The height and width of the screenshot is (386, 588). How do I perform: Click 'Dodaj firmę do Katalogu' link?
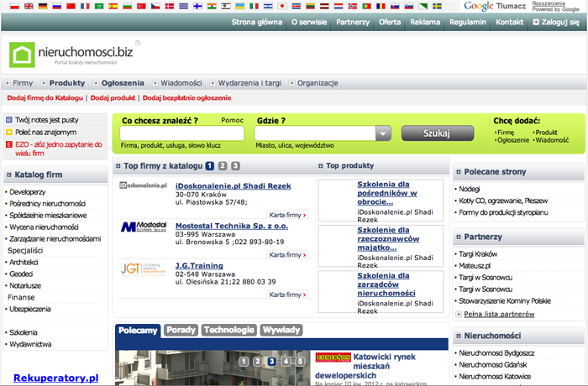click(x=45, y=98)
